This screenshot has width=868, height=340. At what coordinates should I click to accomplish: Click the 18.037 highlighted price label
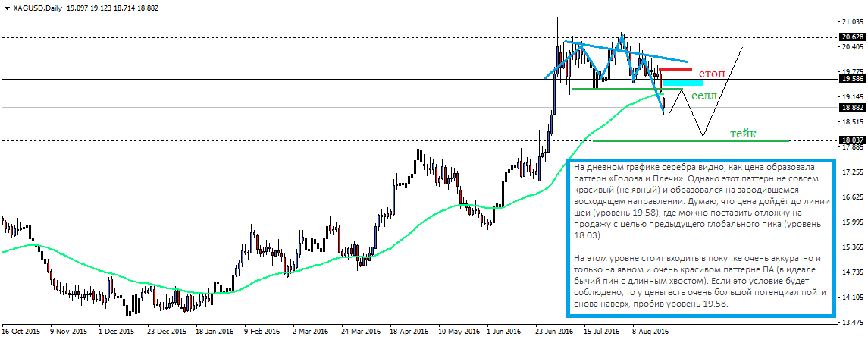853,140
